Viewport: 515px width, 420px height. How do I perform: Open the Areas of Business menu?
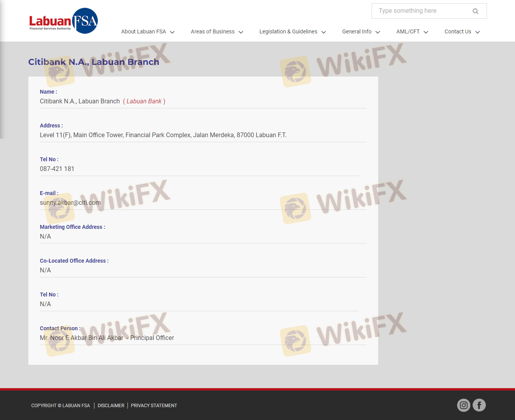pyautogui.click(x=213, y=31)
